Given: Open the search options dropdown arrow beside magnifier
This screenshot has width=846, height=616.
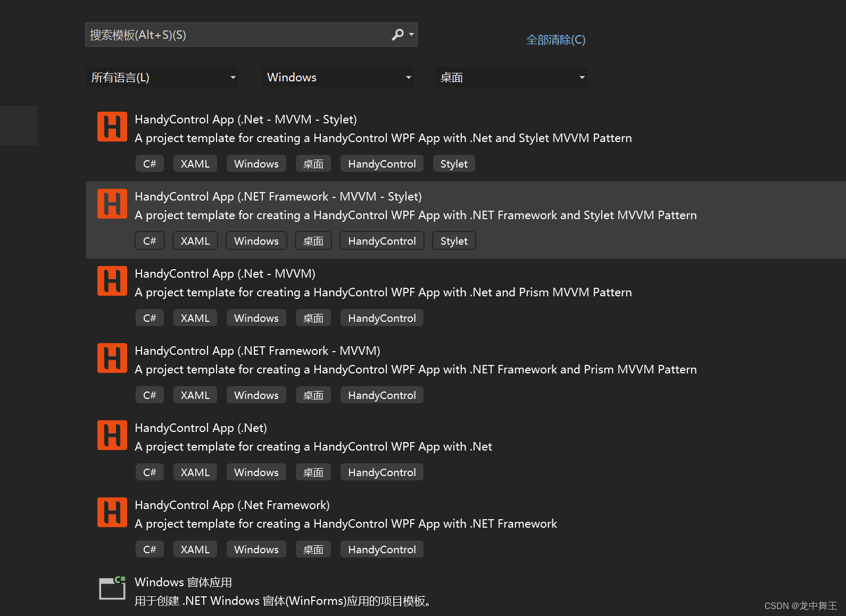Looking at the screenshot, I should click(411, 35).
